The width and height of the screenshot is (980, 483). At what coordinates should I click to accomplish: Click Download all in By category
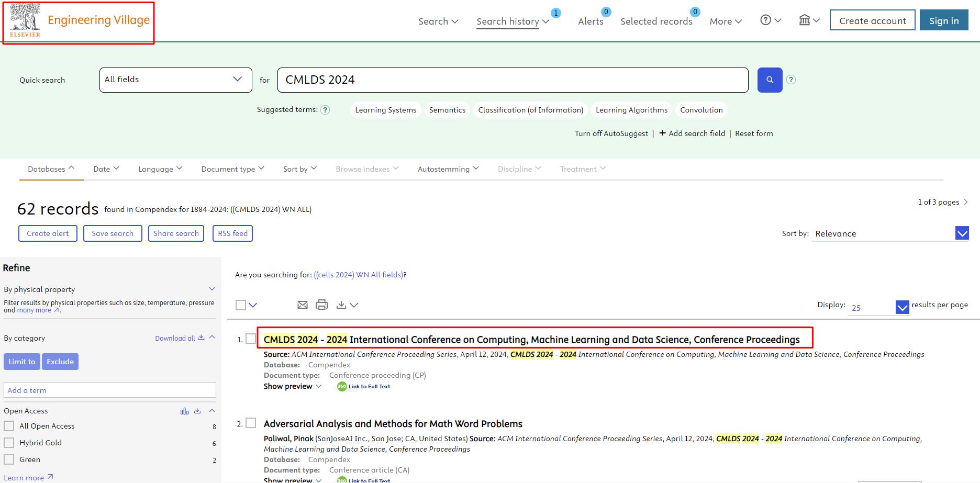(180, 338)
